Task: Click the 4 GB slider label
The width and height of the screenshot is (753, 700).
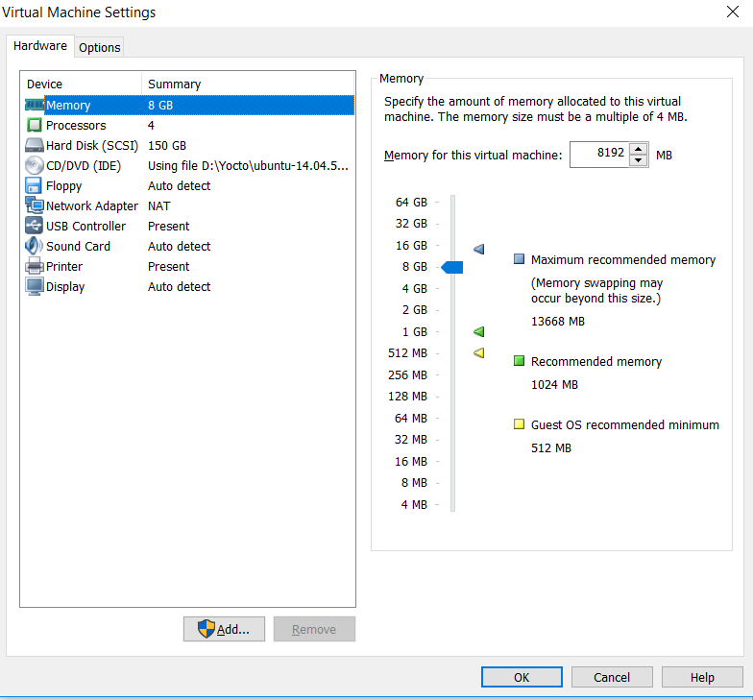Action: point(415,288)
